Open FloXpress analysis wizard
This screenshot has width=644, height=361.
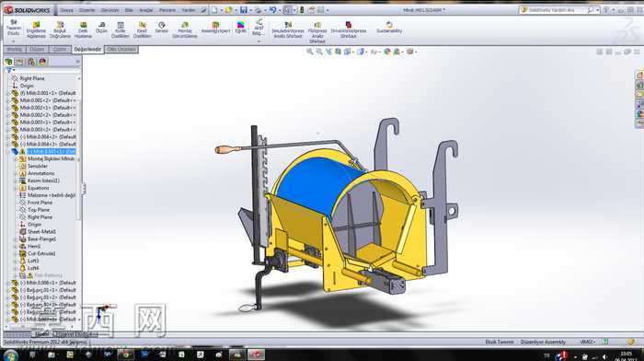pos(317,32)
